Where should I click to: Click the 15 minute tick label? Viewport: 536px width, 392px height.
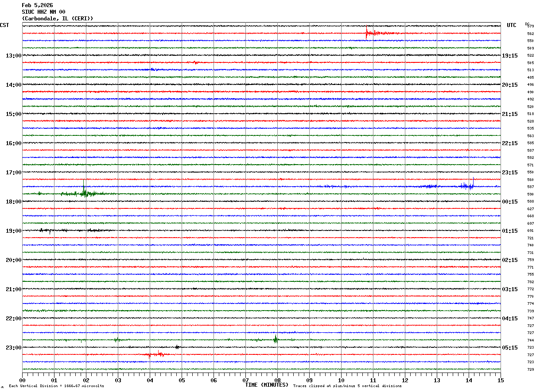click(x=501, y=380)
